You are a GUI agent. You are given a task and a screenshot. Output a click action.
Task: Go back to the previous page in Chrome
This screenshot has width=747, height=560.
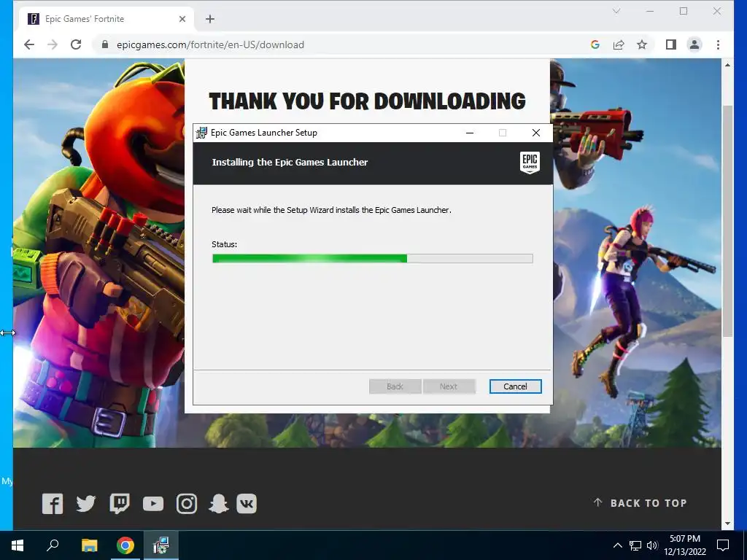pos(29,44)
